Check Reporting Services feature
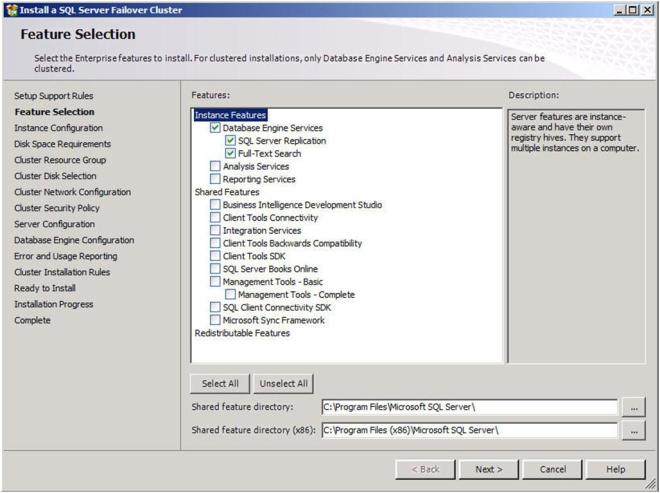This screenshot has height=493, width=660. click(x=216, y=180)
